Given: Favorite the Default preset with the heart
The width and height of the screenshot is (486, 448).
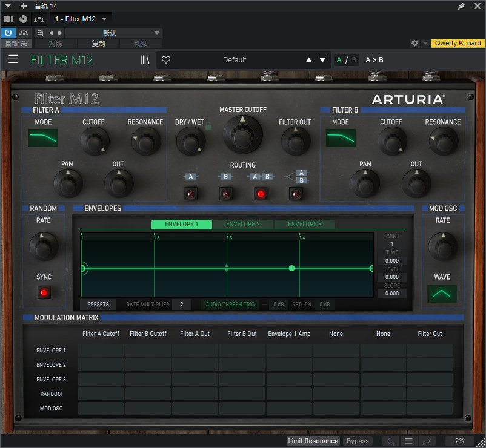Looking at the screenshot, I should pos(166,60).
